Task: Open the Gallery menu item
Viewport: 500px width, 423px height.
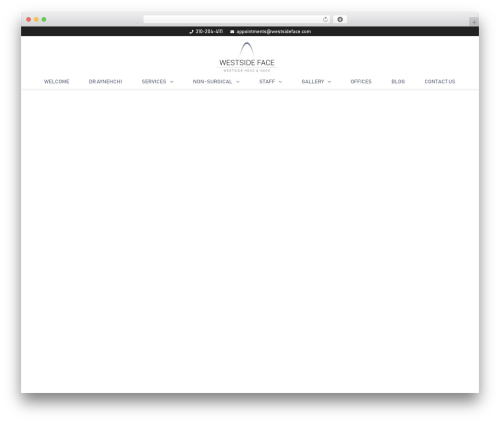Action: (313, 82)
